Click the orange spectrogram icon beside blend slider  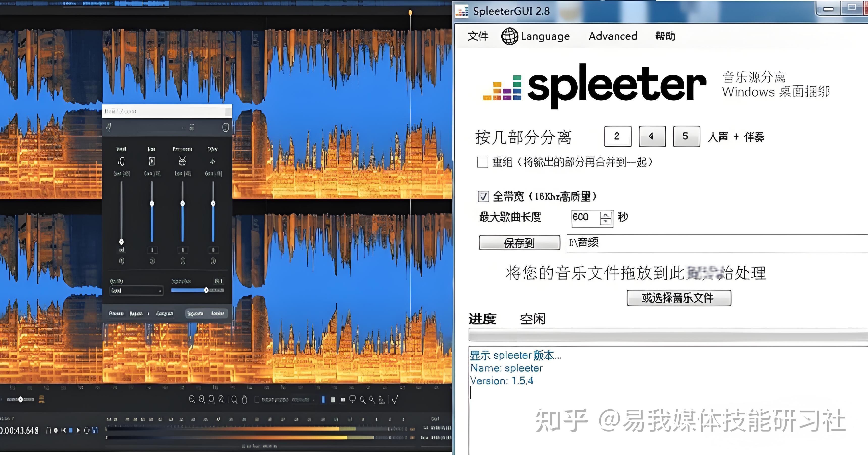coord(41,400)
